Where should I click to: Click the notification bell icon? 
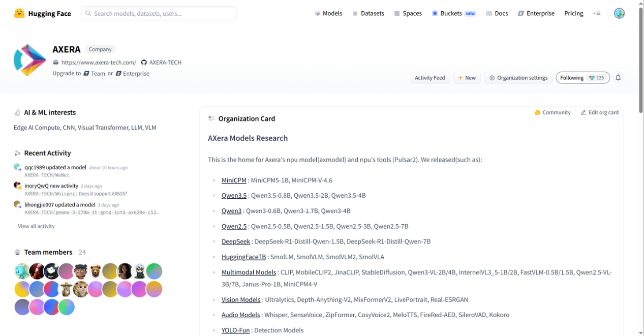tap(618, 78)
